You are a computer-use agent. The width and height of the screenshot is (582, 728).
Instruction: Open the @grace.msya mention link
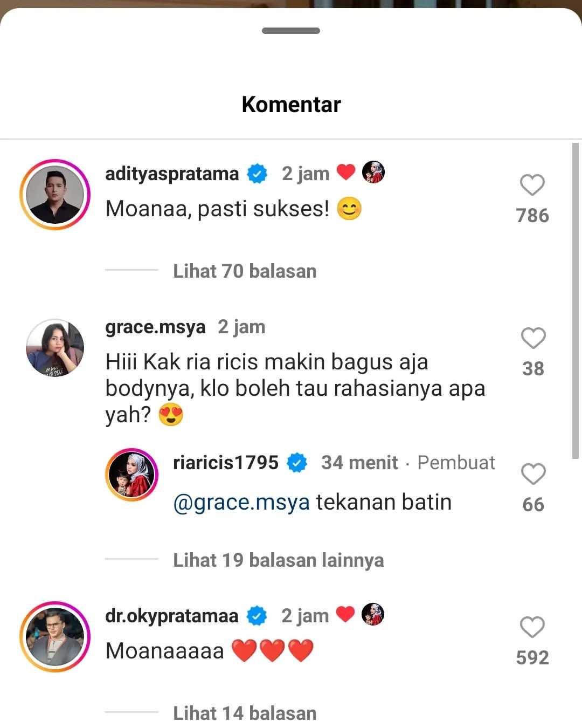(x=241, y=502)
